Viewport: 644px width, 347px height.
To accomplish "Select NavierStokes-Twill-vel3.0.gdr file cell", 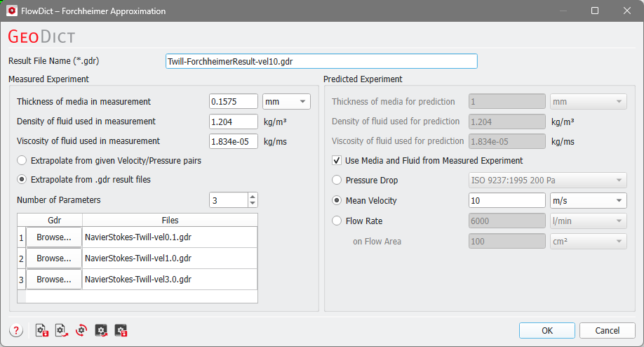I will 170,279.
